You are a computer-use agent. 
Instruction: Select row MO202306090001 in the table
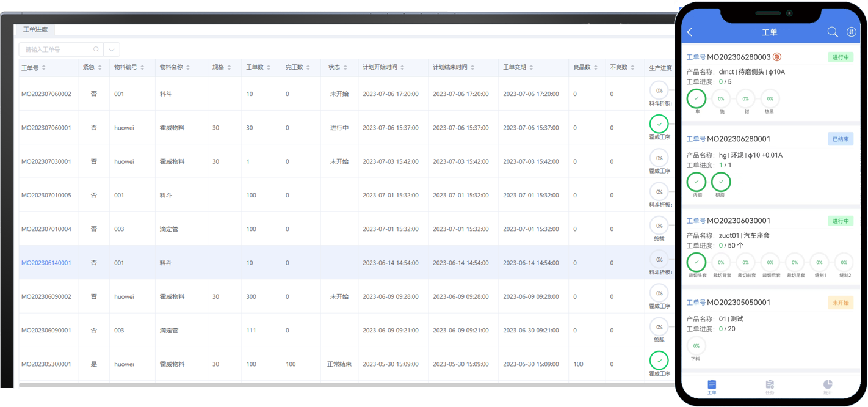(x=347, y=330)
